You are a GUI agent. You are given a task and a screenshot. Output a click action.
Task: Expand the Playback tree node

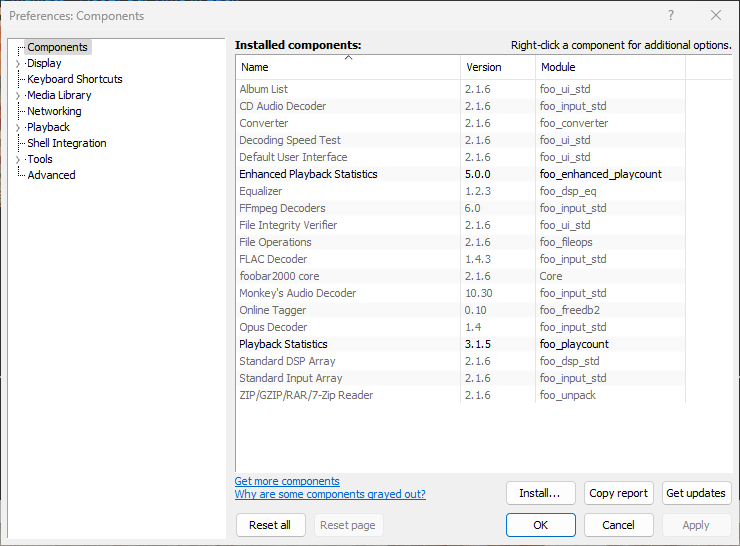click(18, 128)
